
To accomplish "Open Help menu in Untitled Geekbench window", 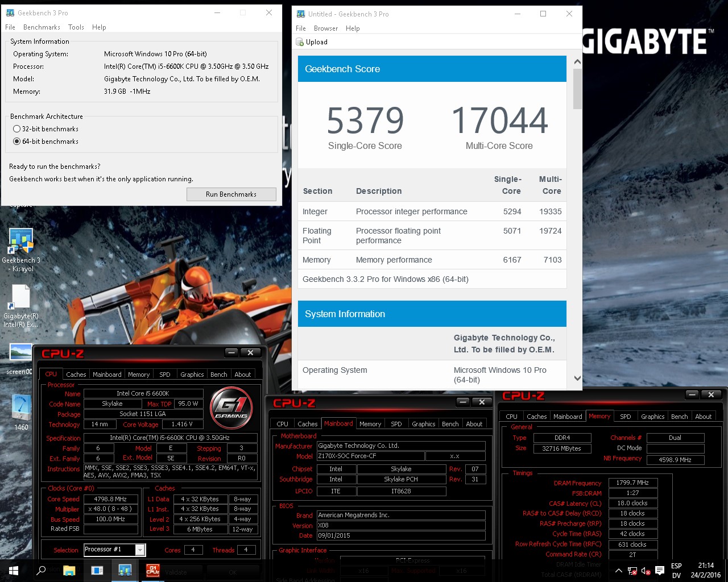I will coord(353,28).
